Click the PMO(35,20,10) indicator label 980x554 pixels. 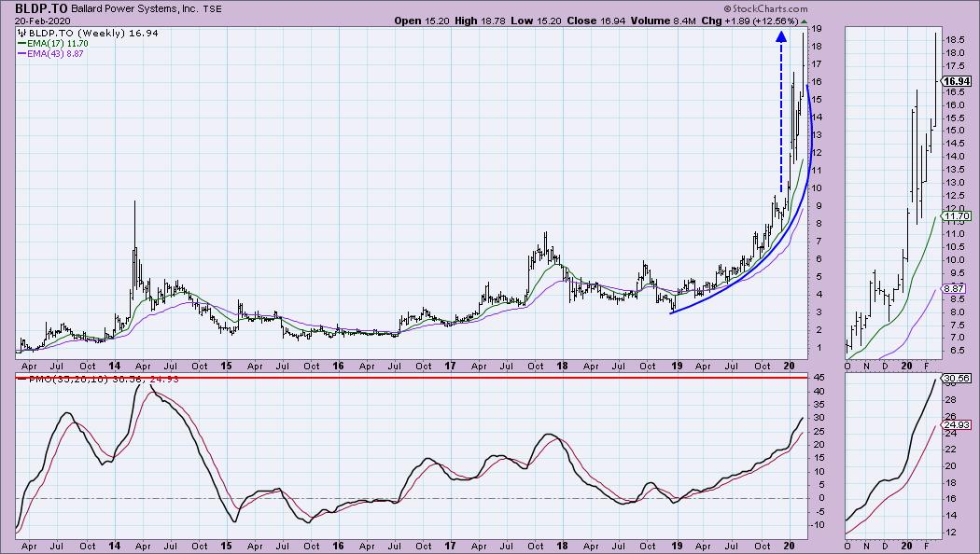click(69, 379)
